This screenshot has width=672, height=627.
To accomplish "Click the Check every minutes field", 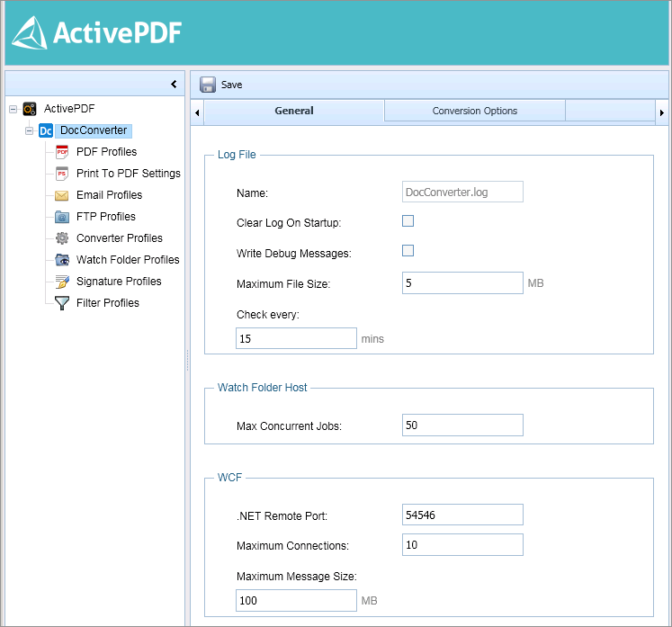I will point(296,338).
